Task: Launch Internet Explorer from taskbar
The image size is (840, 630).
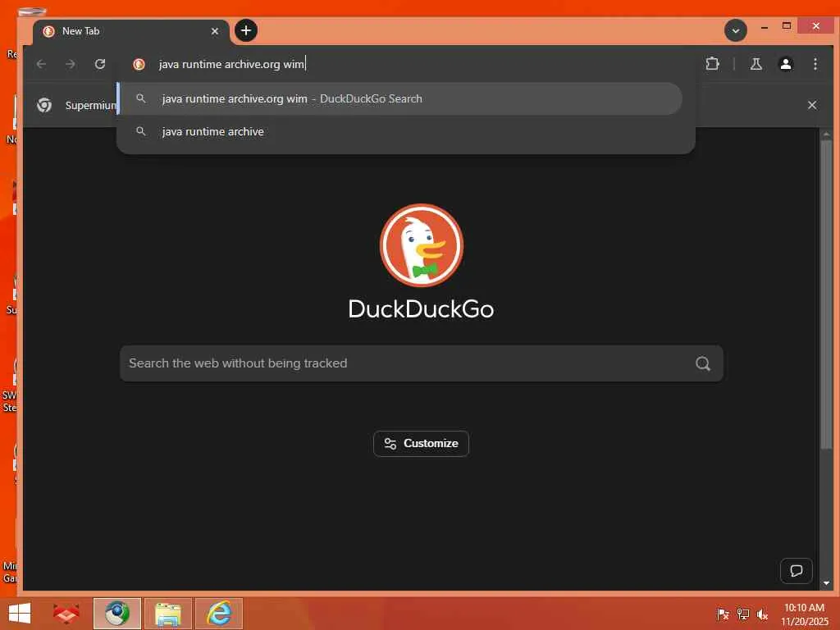Action: [x=219, y=614]
